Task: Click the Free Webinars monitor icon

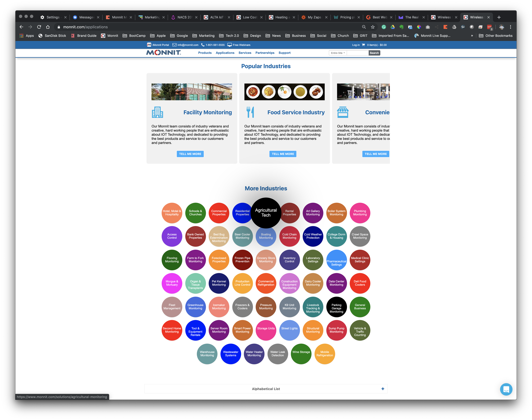Action: click(229, 45)
